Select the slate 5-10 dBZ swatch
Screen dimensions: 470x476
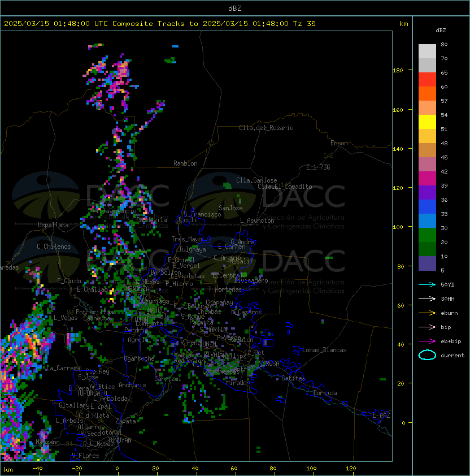tap(427, 263)
